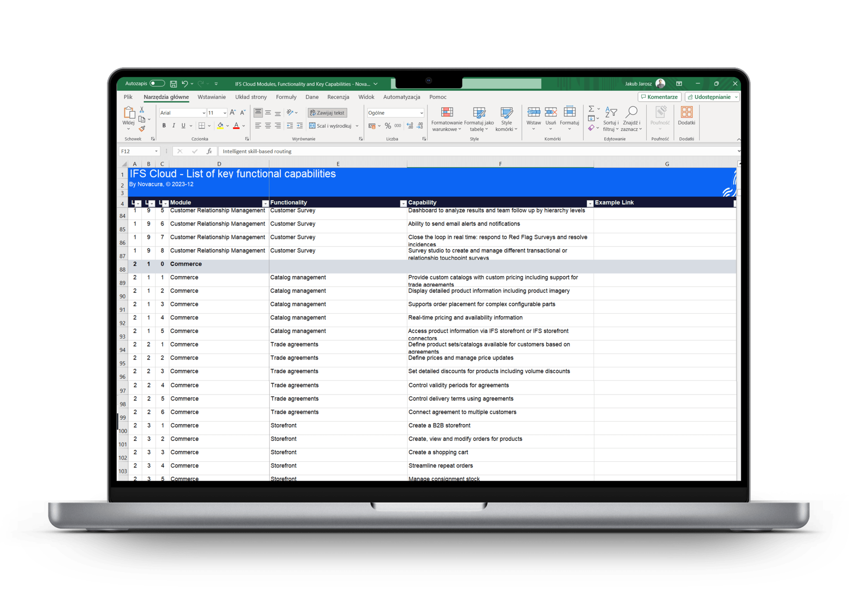The width and height of the screenshot is (861, 616).
Task: Click the formula bar text field
Action: [x=477, y=151]
